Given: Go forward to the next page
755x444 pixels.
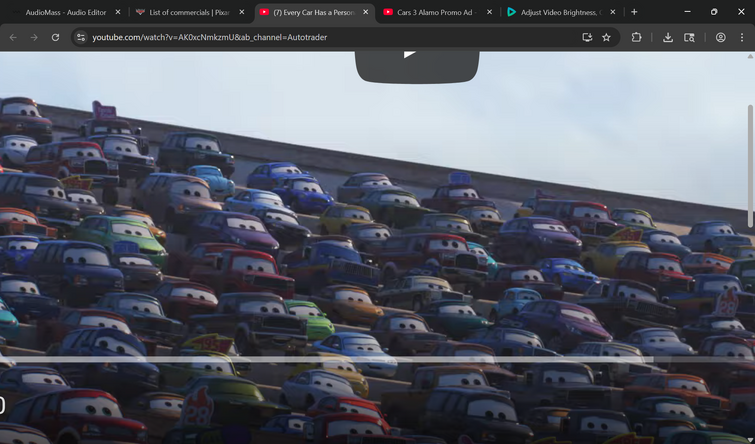Looking at the screenshot, I should coord(34,37).
